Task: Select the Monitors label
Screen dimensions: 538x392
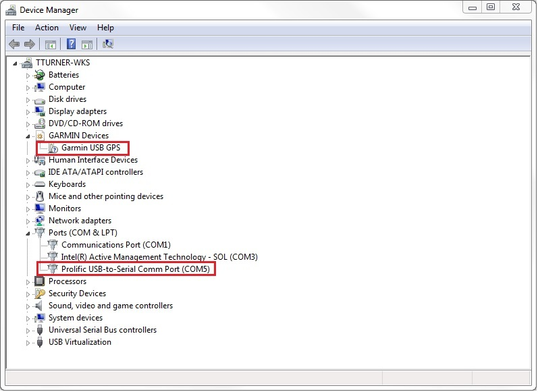Action: click(65, 208)
